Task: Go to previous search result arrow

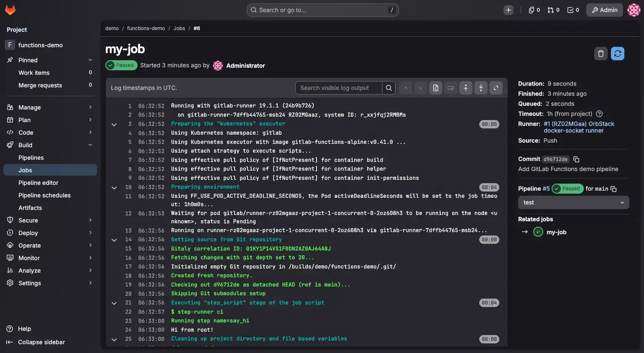Action: pos(406,88)
